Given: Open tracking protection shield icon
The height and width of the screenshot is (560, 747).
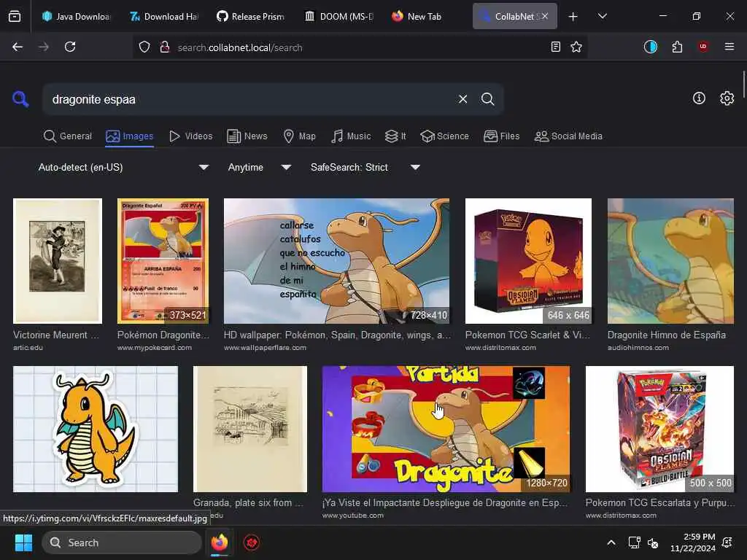Looking at the screenshot, I should 144,47.
